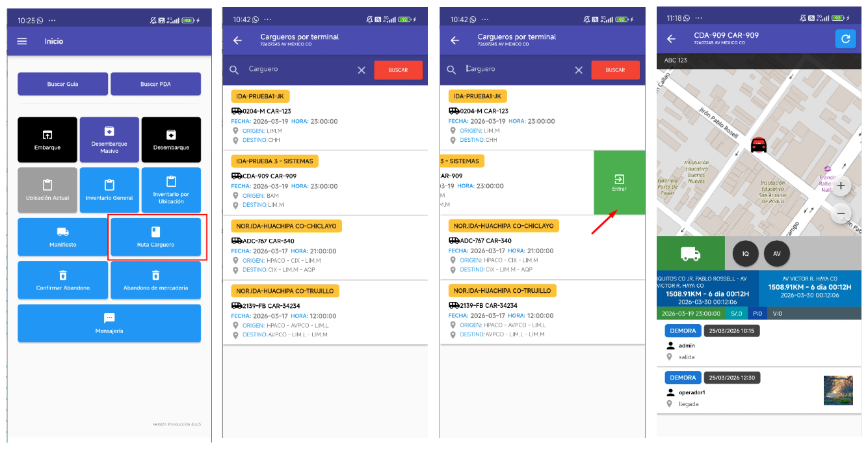Tap the red vehicle marker on the map
Screen dimensions: 868x449
tap(757, 144)
